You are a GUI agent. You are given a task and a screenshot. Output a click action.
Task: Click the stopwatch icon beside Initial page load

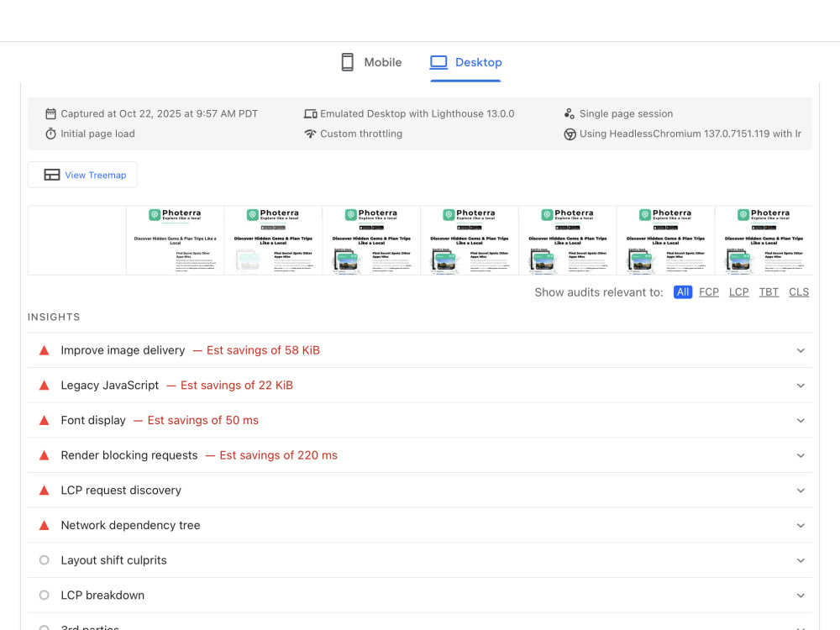pyautogui.click(x=51, y=134)
